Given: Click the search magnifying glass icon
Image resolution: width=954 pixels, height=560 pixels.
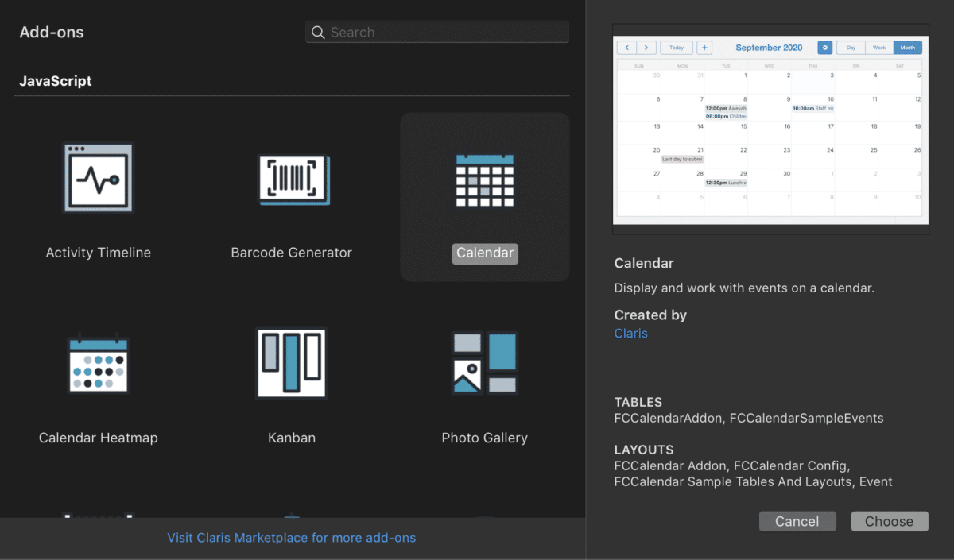Looking at the screenshot, I should click(318, 32).
